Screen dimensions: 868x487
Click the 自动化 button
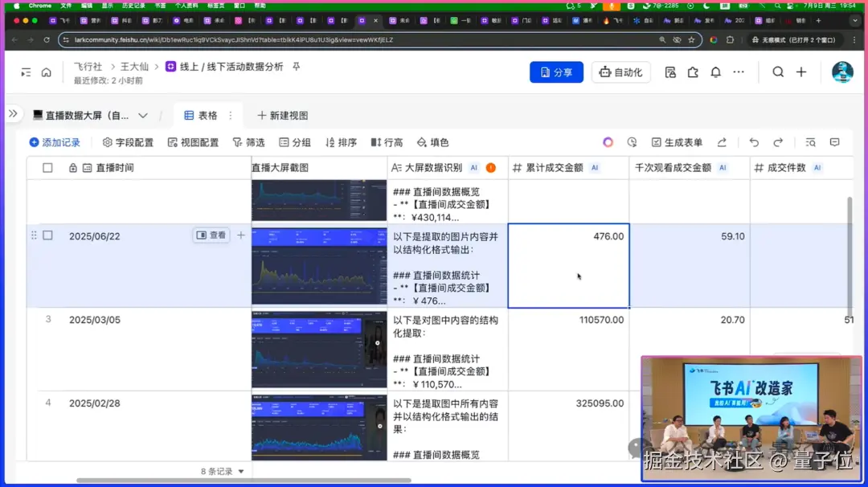620,72
